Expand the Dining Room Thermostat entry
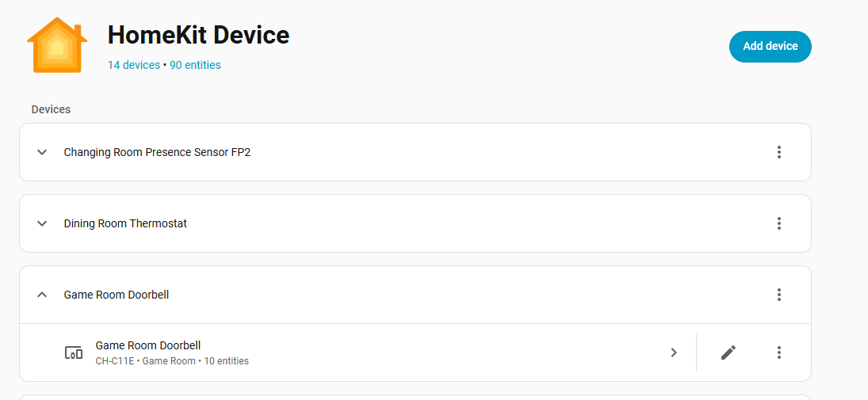868x400 pixels. point(42,223)
